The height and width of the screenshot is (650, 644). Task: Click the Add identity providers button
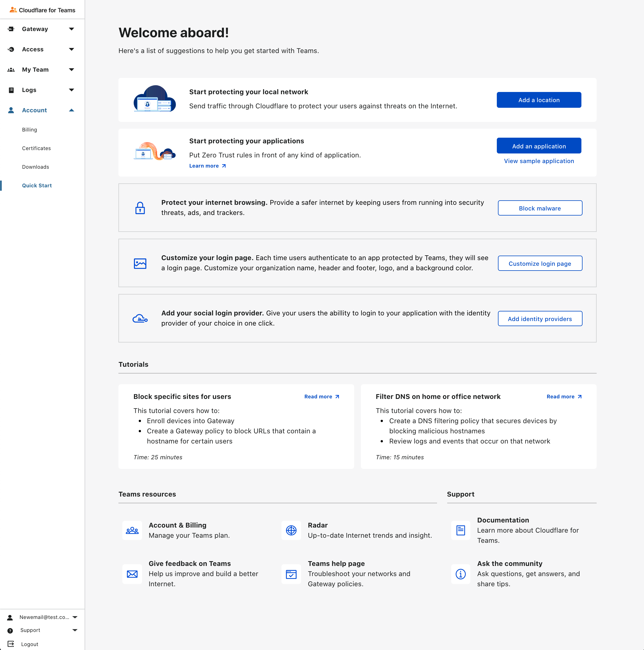click(540, 319)
